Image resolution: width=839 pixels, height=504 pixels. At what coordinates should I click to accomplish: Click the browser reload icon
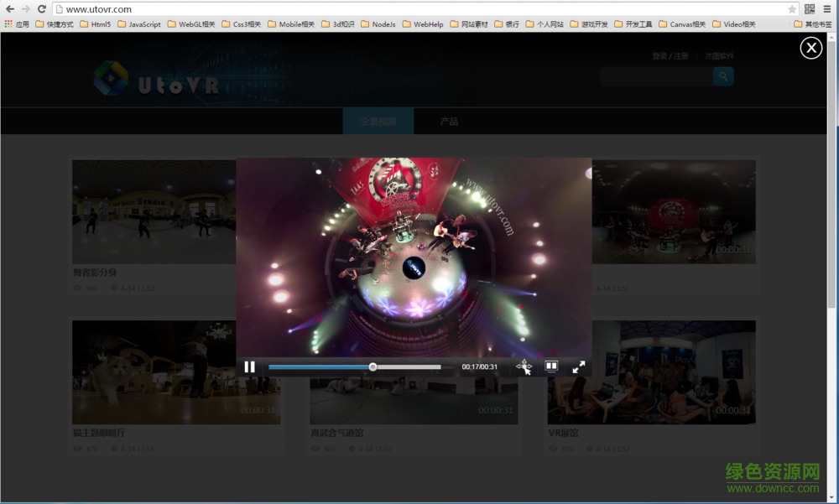(x=42, y=9)
